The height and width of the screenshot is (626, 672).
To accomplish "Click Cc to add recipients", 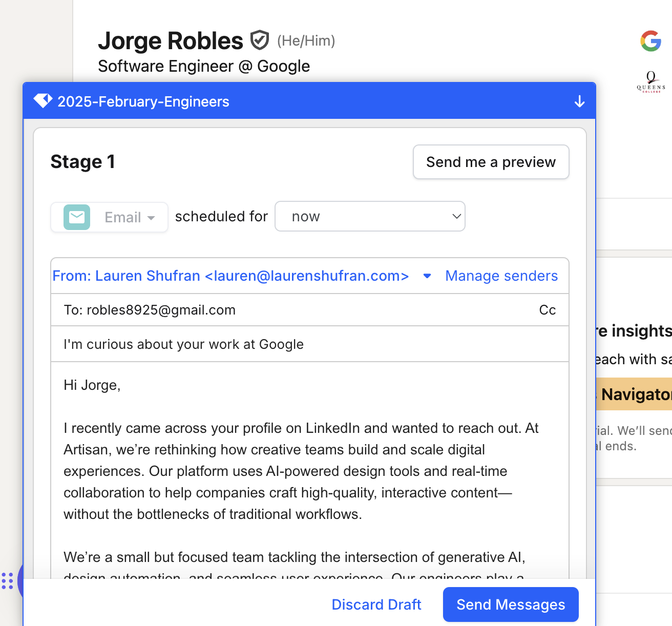I will click(x=548, y=310).
